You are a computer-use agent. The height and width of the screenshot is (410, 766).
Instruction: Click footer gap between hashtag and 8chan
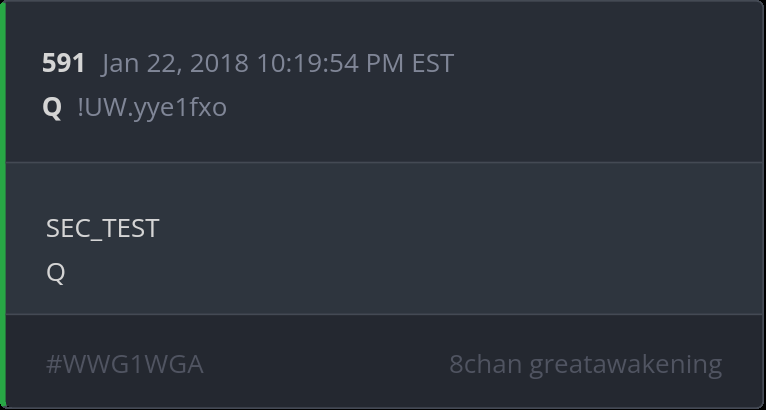(x=325, y=364)
